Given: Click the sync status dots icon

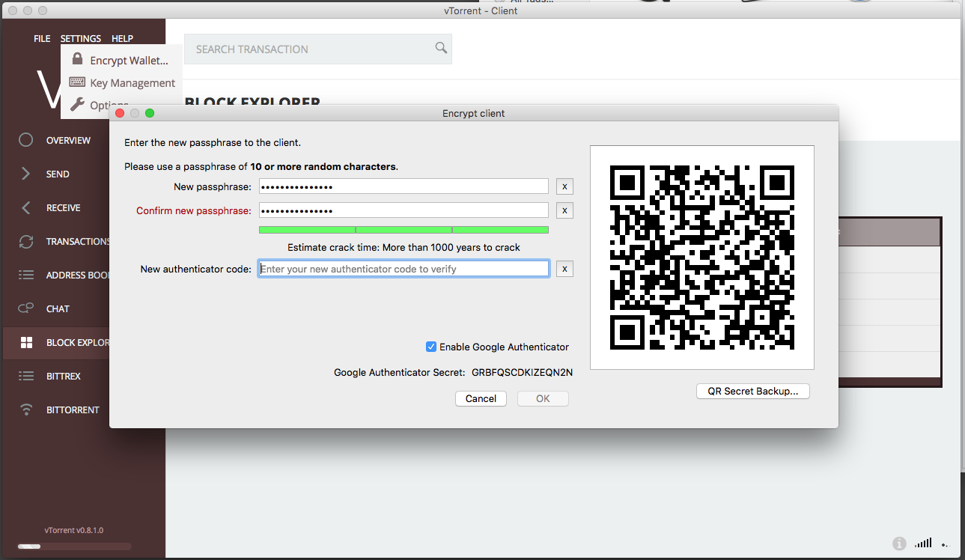Looking at the screenshot, I should [946, 545].
